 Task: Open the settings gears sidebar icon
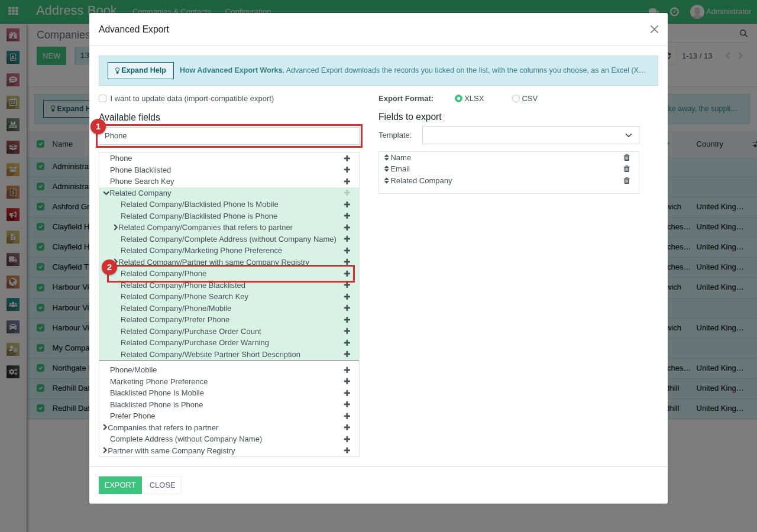coord(13,372)
